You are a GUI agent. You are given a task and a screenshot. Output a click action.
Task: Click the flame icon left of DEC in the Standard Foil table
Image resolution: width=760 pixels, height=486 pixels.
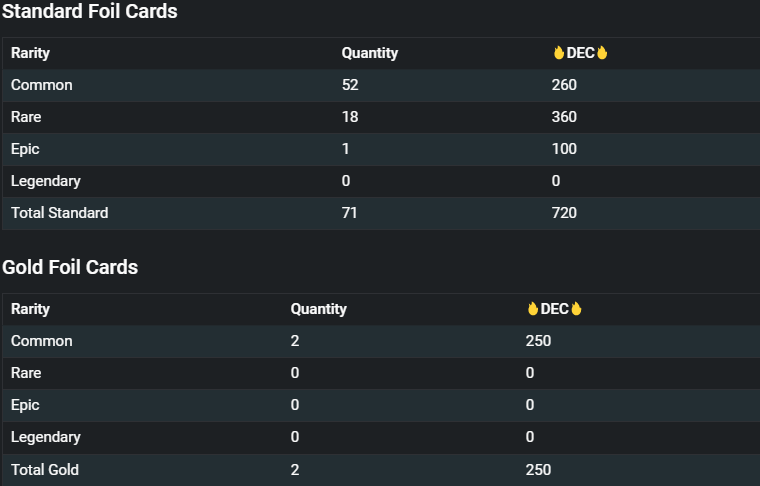tap(558, 53)
